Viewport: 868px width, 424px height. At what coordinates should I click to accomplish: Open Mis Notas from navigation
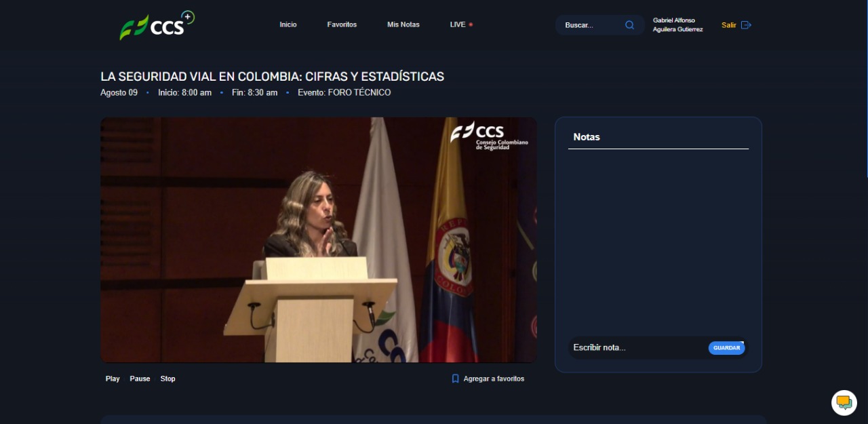pos(403,24)
